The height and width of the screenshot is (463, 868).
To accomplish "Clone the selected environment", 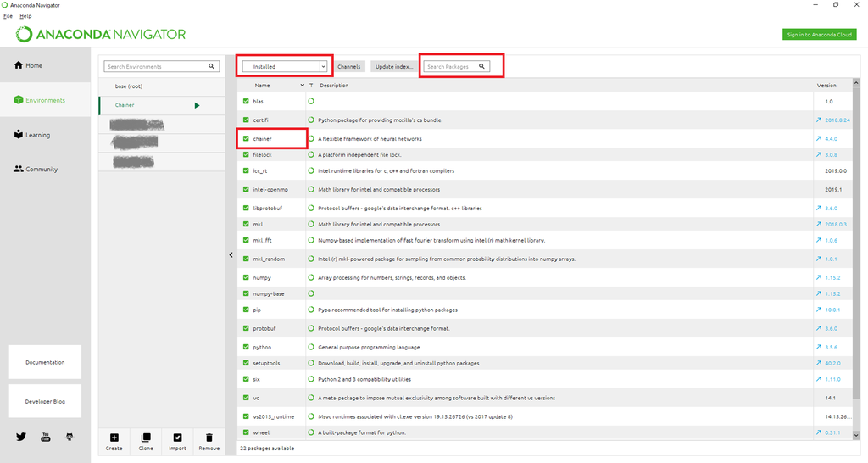I will 146,442.
